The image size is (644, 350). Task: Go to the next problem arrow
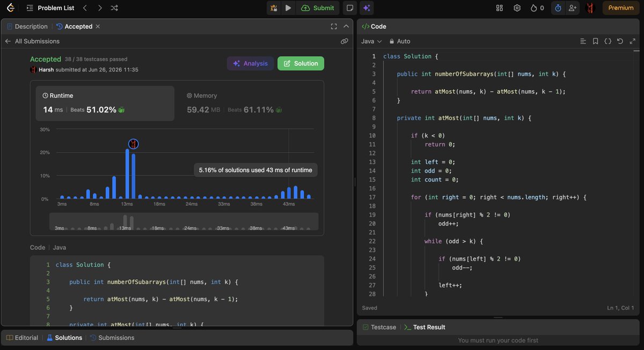click(100, 8)
